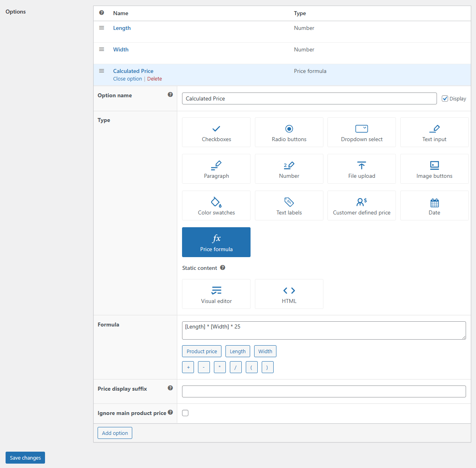Show help for Static content
Image resolution: width=476 pixels, height=468 pixels.
point(223,267)
